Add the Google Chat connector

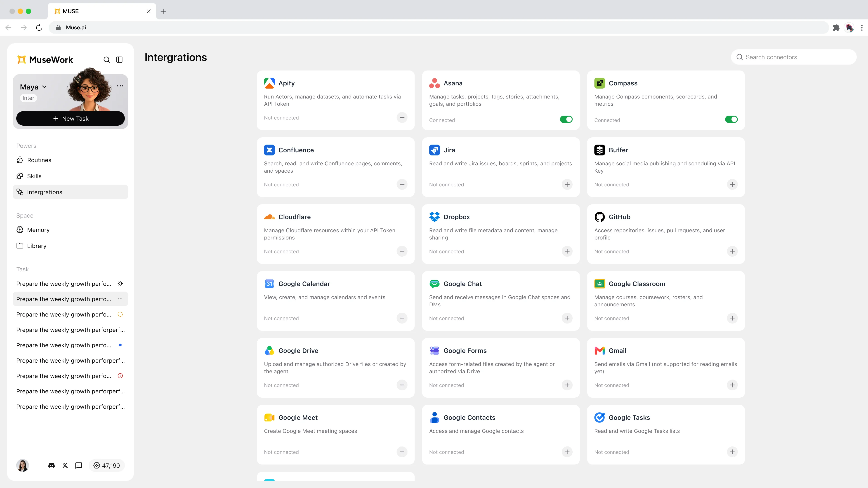click(x=567, y=318)
